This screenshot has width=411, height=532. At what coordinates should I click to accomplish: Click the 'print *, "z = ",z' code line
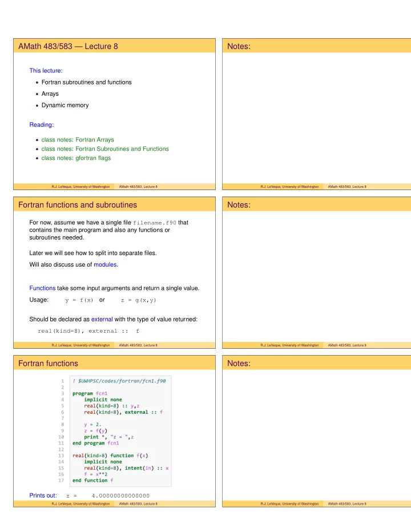(109, 437)
